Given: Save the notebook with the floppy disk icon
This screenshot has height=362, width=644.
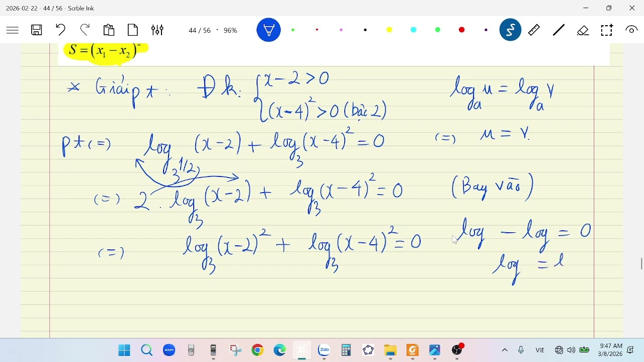Looking at the screenshot, I should click(x=37, y=30).
